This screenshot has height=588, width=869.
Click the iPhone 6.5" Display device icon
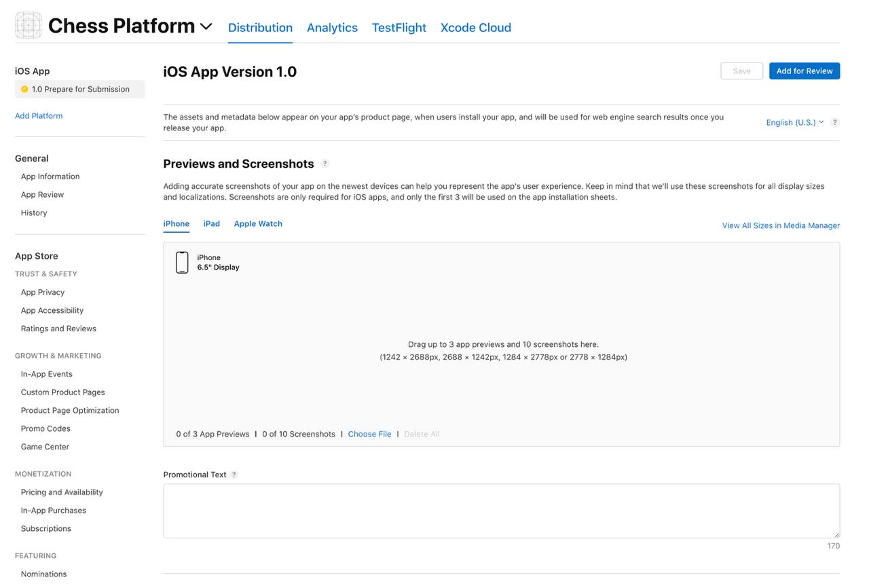coord(182,262)
